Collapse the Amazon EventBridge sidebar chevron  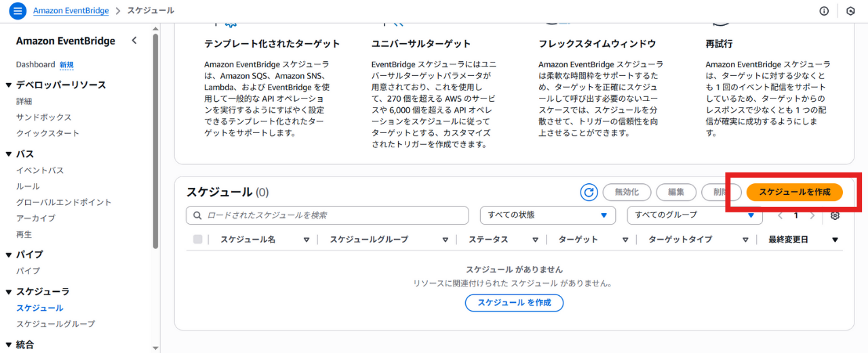(x=134, y=41)
